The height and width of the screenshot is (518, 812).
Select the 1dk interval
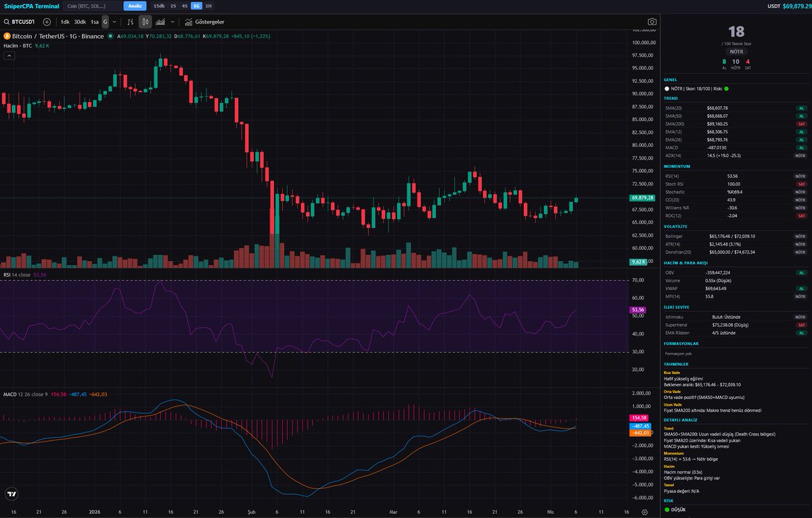point(65,22)
